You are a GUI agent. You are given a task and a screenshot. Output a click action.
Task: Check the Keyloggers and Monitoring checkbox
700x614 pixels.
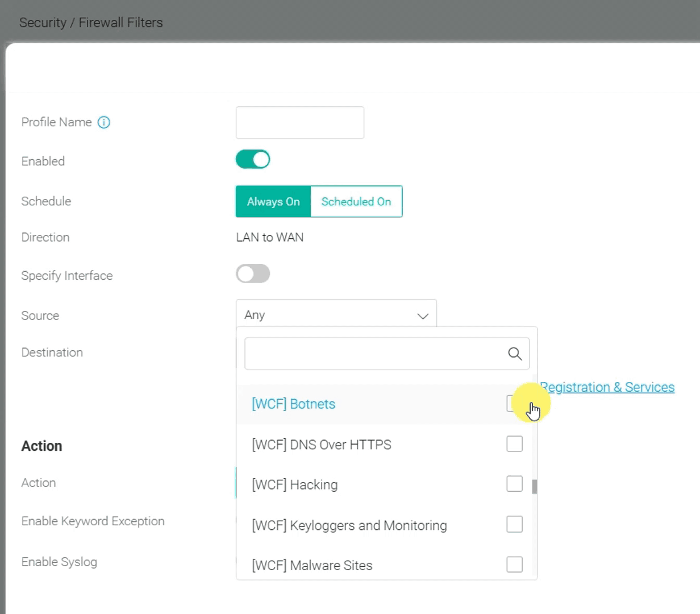514,524
